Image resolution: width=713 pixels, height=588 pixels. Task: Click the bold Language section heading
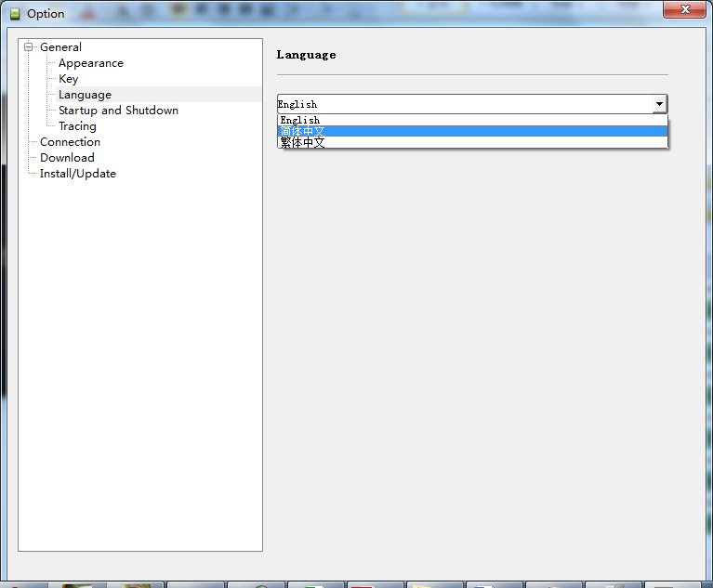tap(306, 55)
